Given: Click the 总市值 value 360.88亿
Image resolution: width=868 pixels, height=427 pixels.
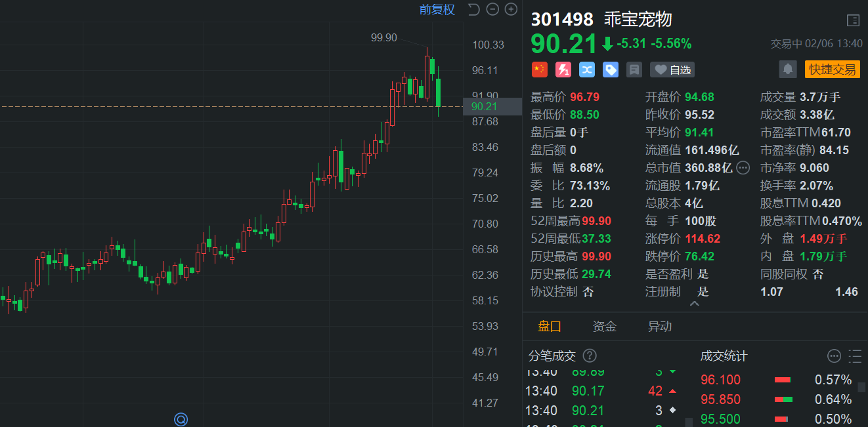Looking at the screenshot, I should [709, 168].
